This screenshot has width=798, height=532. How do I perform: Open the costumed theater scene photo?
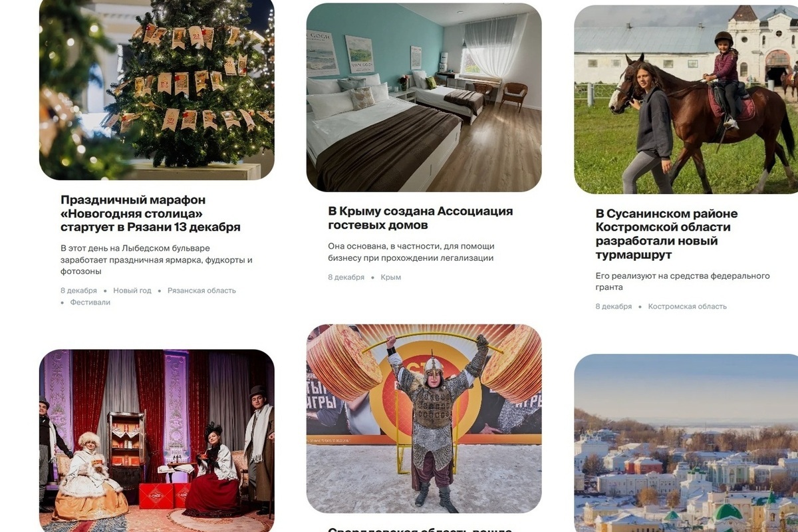[x=157, y=440]
